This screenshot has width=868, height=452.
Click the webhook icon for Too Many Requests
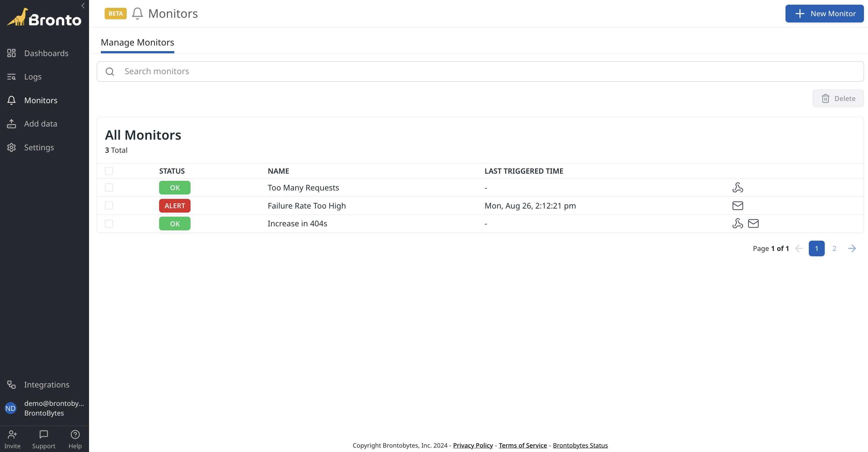[738, 187]
